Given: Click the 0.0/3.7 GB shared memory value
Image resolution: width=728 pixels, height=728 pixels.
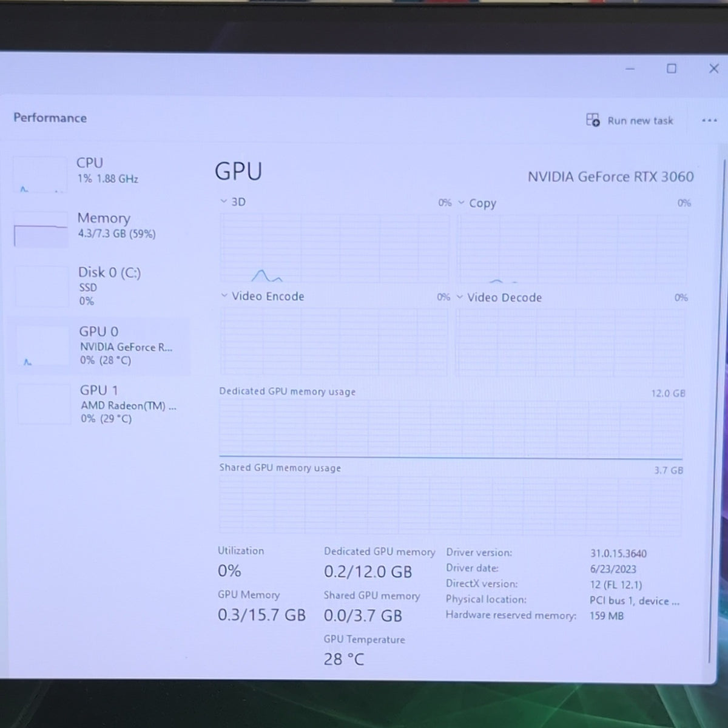Looking at the screenshot, I should 363,616.
